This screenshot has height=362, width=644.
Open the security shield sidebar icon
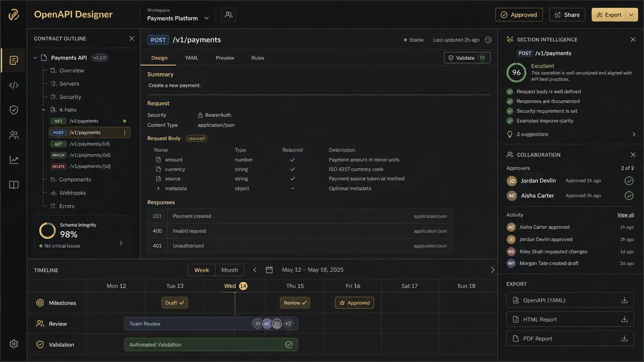14,110
